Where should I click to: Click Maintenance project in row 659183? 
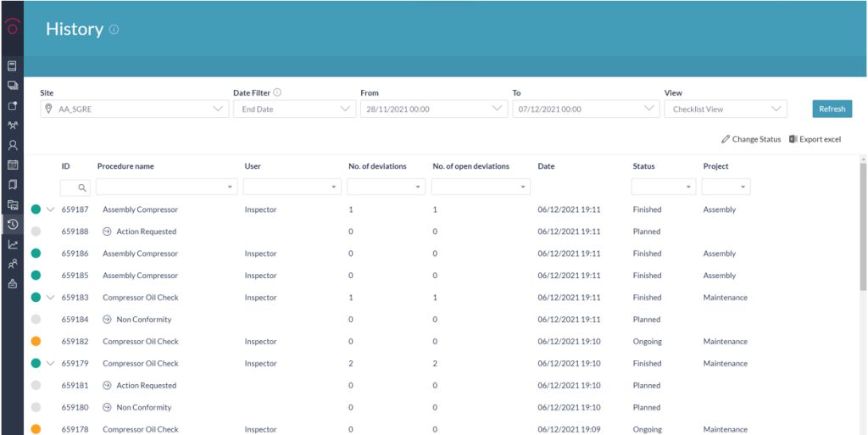click(726, 297)
